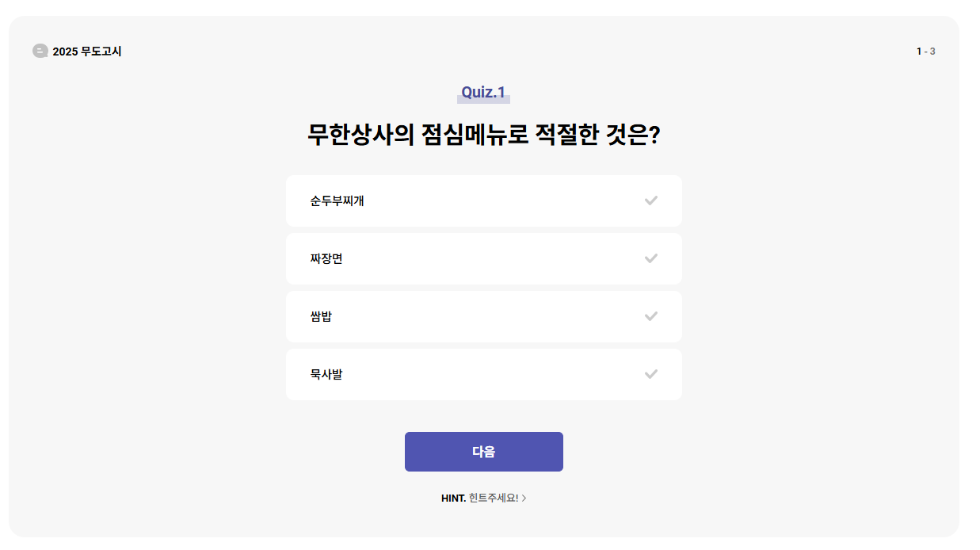Click the Quiz.1 highlighted label

pos(484,91)
